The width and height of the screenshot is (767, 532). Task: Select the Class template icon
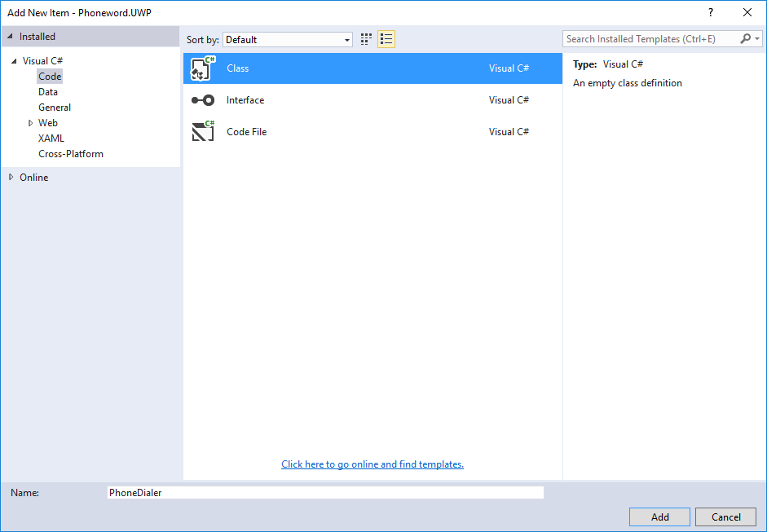click(203, 68)
